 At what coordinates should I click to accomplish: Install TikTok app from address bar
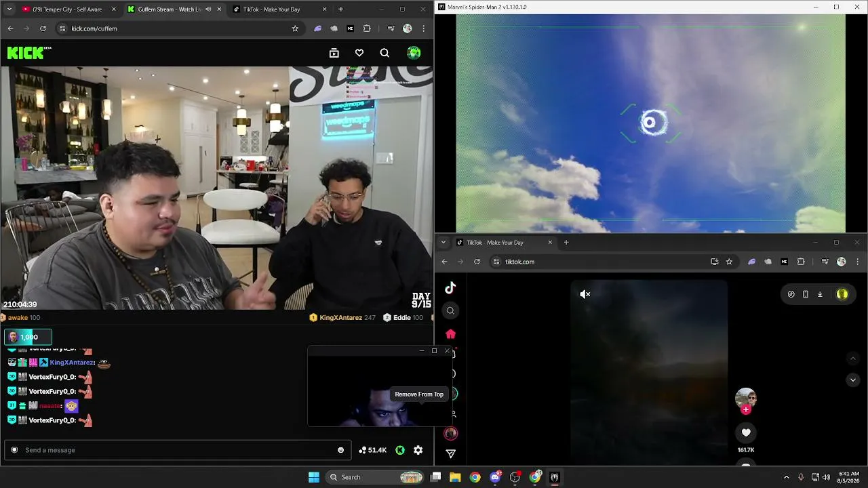(x=714, y=262)
